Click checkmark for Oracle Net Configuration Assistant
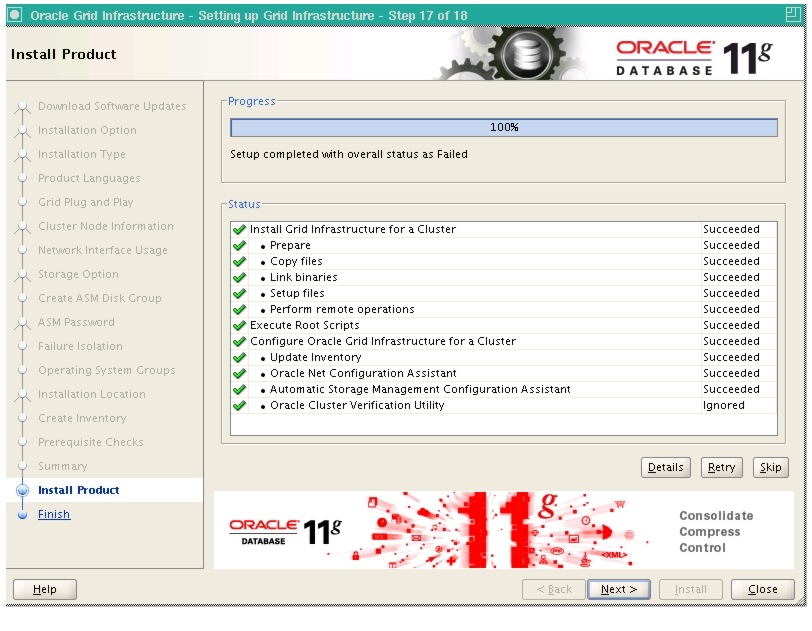 [x=239, y=374]
